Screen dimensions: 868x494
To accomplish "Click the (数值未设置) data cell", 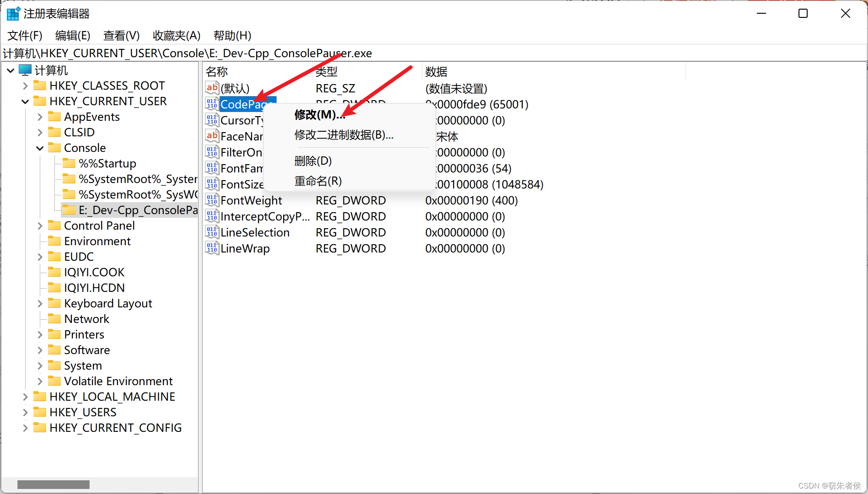I will click(x=456, y=88).
